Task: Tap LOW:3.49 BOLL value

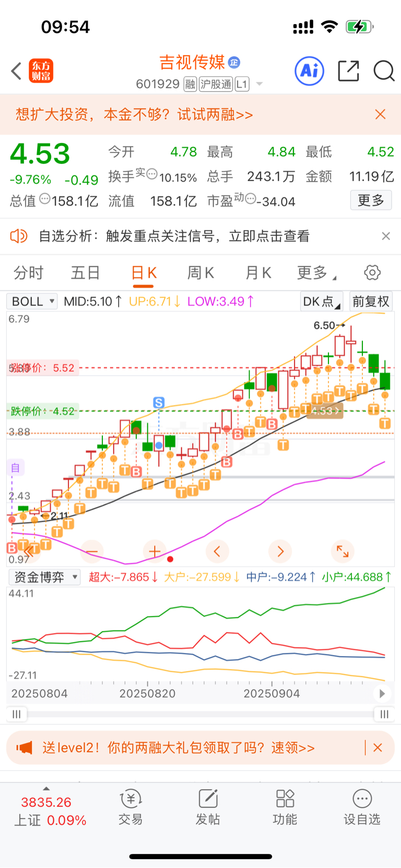Action: click(221, 301)
